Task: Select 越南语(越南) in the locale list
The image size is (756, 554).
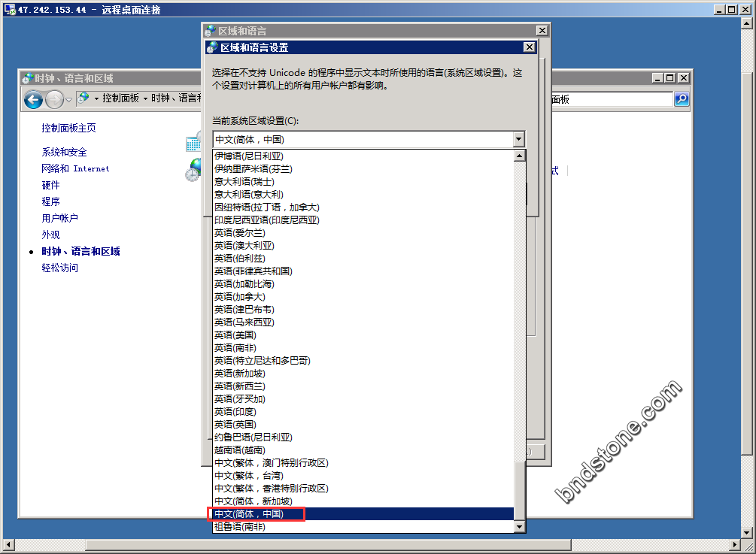Action: 239,450
